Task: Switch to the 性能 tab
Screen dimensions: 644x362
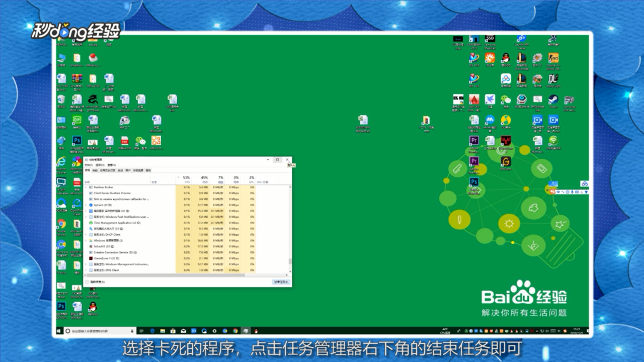Action: pyautogui.click(x=95, y=170)
